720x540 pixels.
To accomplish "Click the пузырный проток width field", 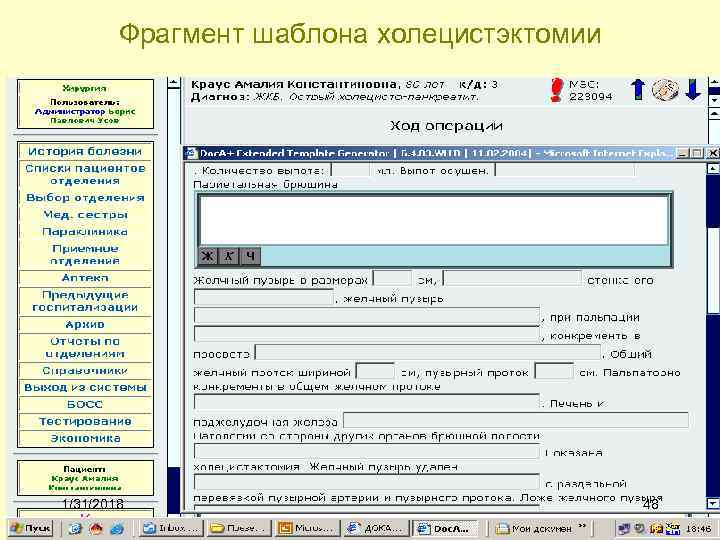I will pyautogui.click(x=554, y=371).
